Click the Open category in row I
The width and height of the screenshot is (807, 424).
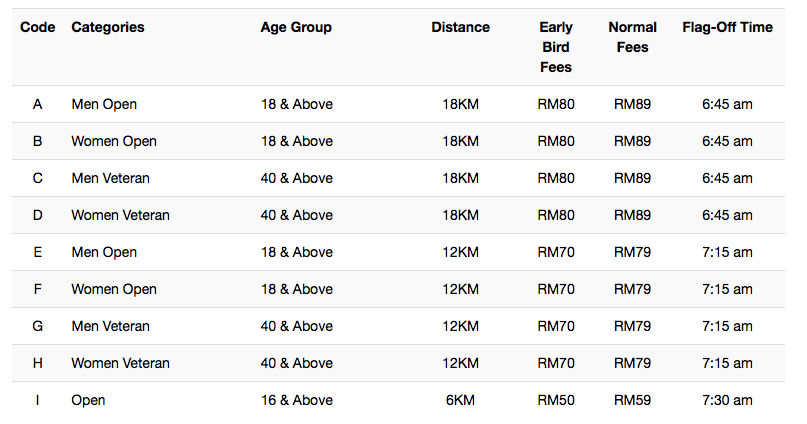click(88, 401)
